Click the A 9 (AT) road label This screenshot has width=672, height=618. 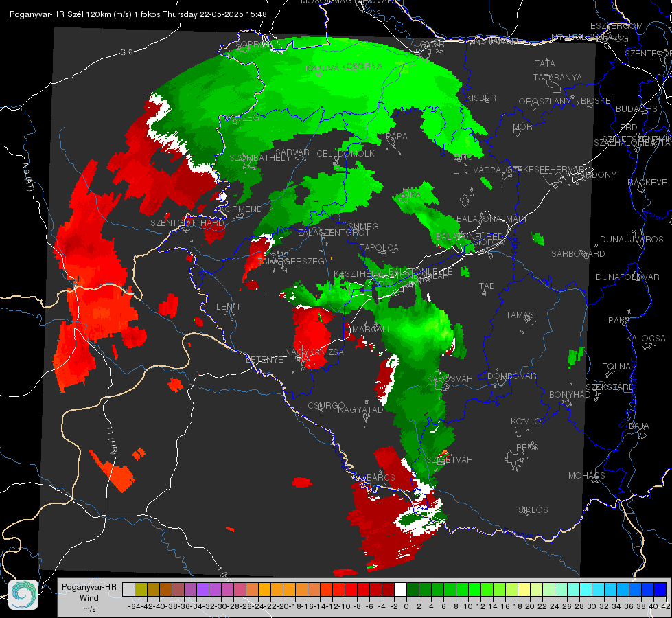pos(27,177)
